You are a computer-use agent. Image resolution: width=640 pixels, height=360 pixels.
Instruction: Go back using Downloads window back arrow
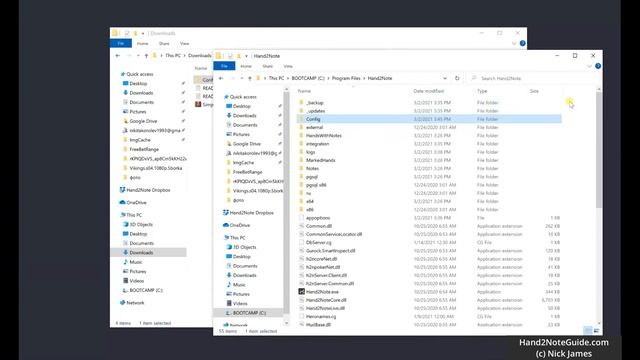click(118, 56)
